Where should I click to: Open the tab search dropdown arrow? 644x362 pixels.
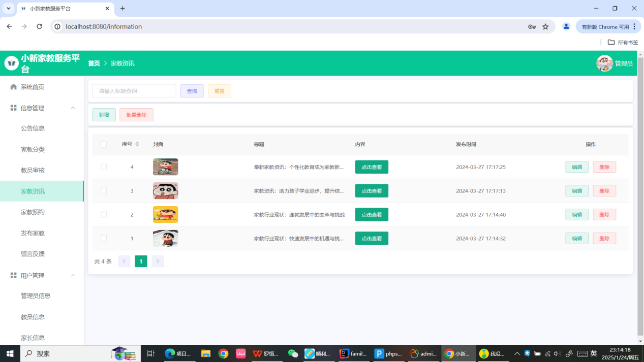pyautogui.click(x=8, y=8)
